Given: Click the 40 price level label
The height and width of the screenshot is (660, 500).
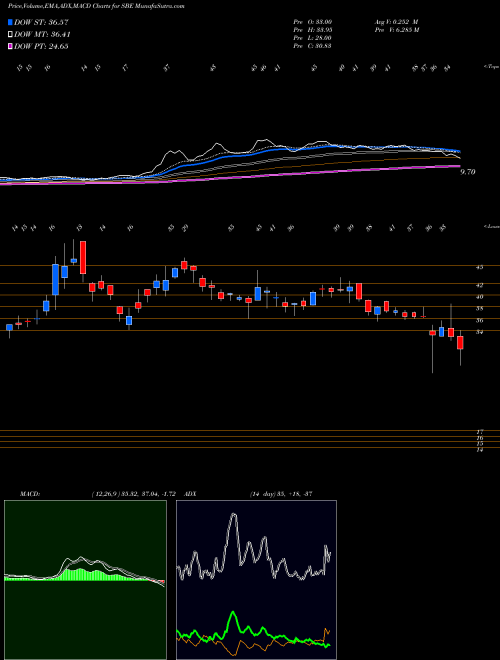Looking at the screenshot, I should (480, 297).
